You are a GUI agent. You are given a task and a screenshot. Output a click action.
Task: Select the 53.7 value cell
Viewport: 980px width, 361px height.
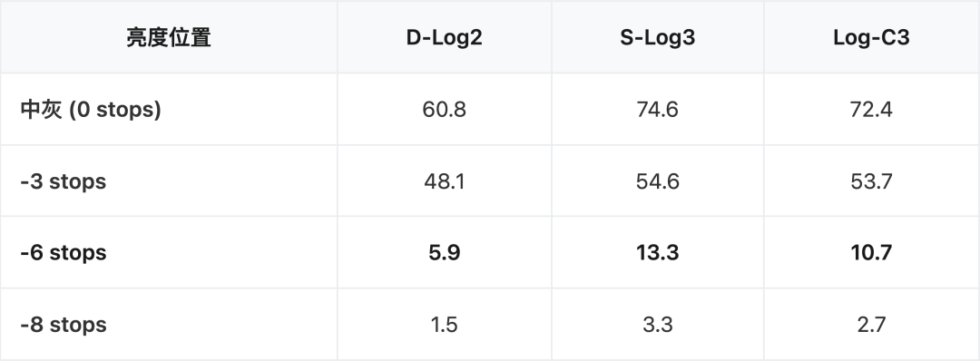(x=871, y=181)
